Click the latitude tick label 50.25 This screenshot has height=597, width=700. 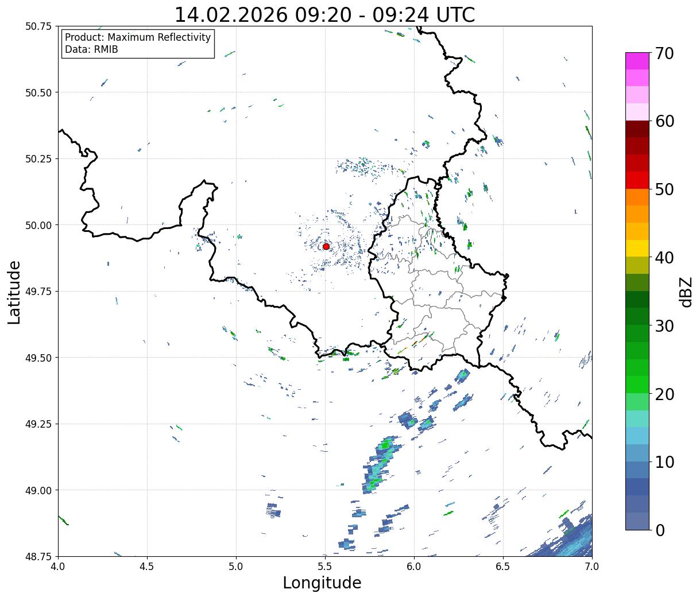[38, 159]
